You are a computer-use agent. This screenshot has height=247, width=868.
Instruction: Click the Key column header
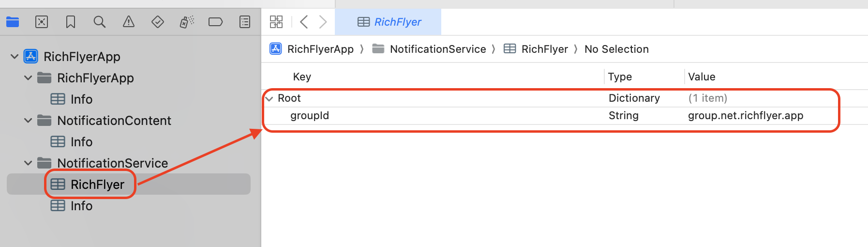point(302,77)
